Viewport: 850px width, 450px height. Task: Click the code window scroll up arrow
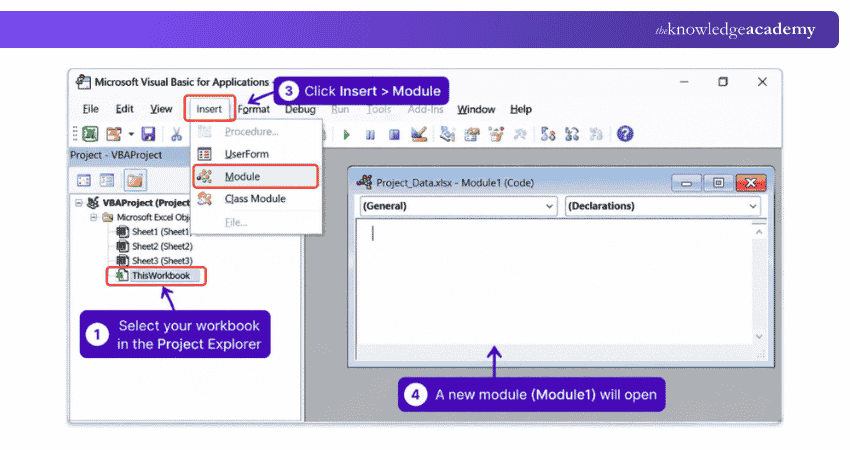click(759, 232)
